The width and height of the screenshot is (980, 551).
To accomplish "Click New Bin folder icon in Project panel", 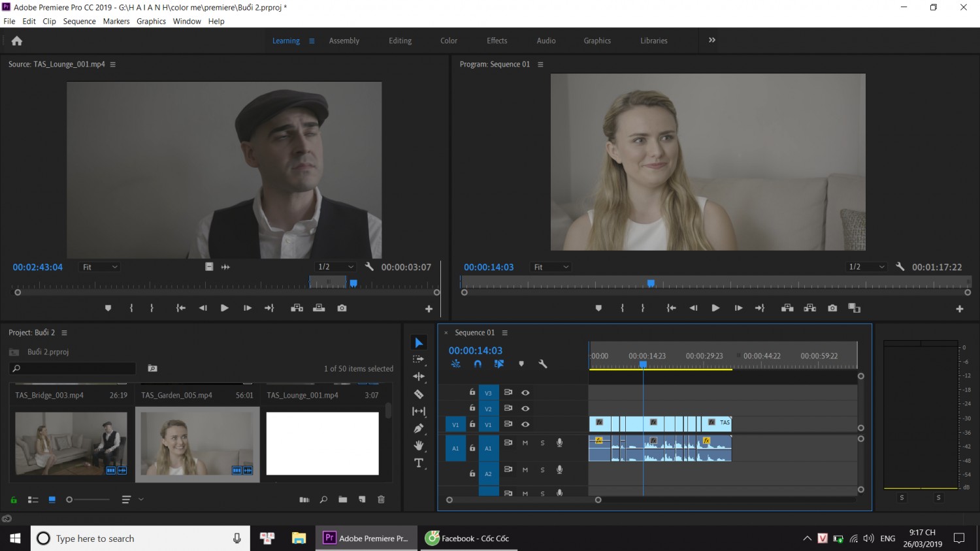I will [343, 499].
